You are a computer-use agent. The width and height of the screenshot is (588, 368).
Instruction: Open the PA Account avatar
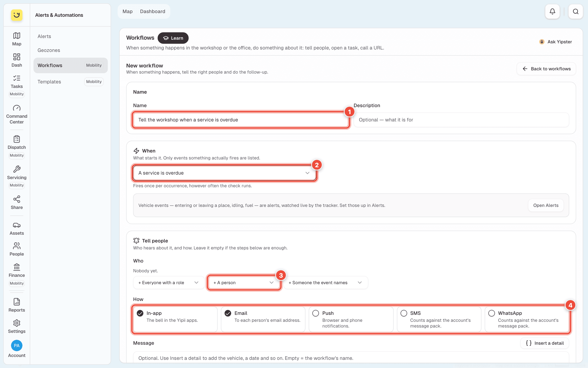coord(17,346)
